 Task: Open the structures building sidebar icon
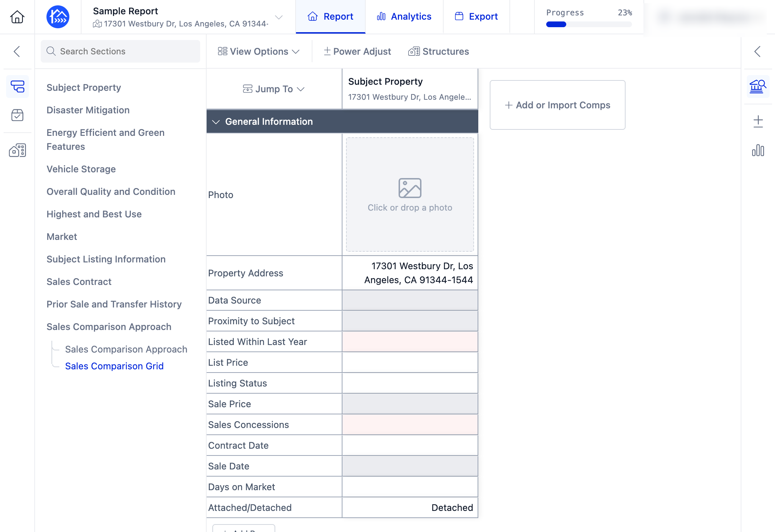(x=18, y=150)
